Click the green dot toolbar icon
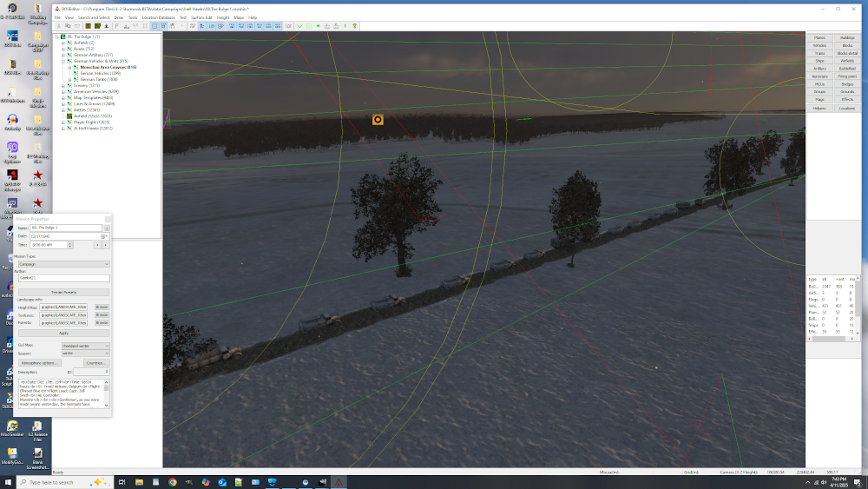Image resolution: width=868 pixels, height=489 pixels. pos(318,26)
